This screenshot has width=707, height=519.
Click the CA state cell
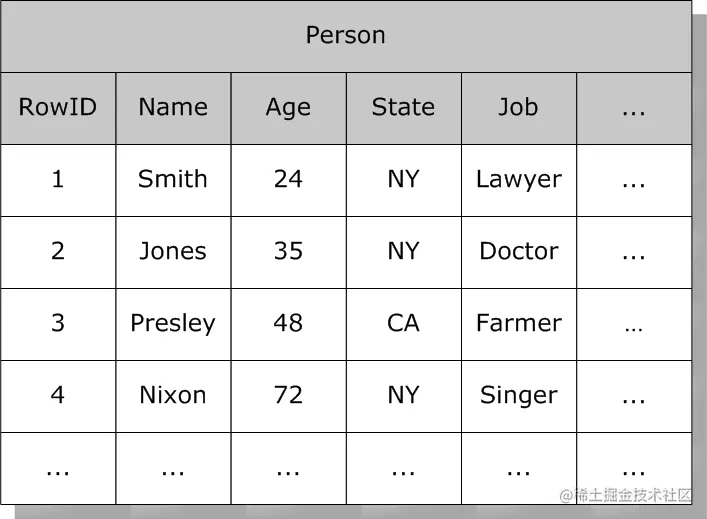403,323
